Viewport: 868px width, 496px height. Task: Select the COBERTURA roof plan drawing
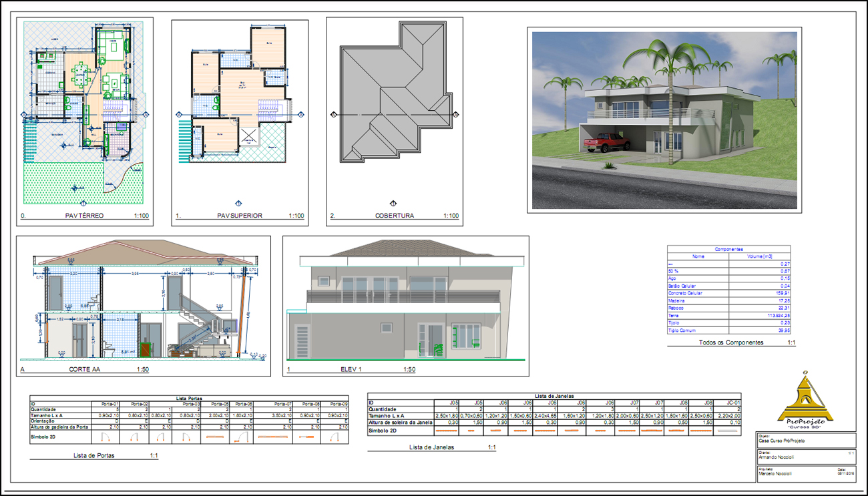[394, 100]
